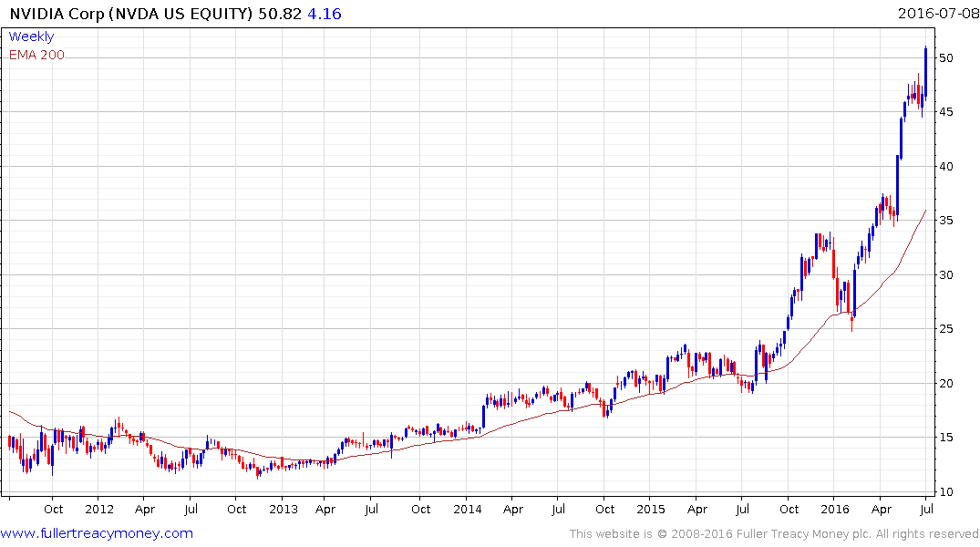Click the 50 price axis label
This screenshot has height=547, width=980.
[945, 58]
